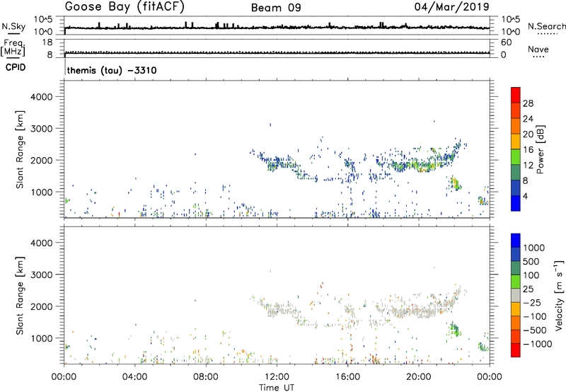This screenshot has width=566, height=392.
Task: Click the '00:00' tick at the left of time axis
Action: point(64,377)
